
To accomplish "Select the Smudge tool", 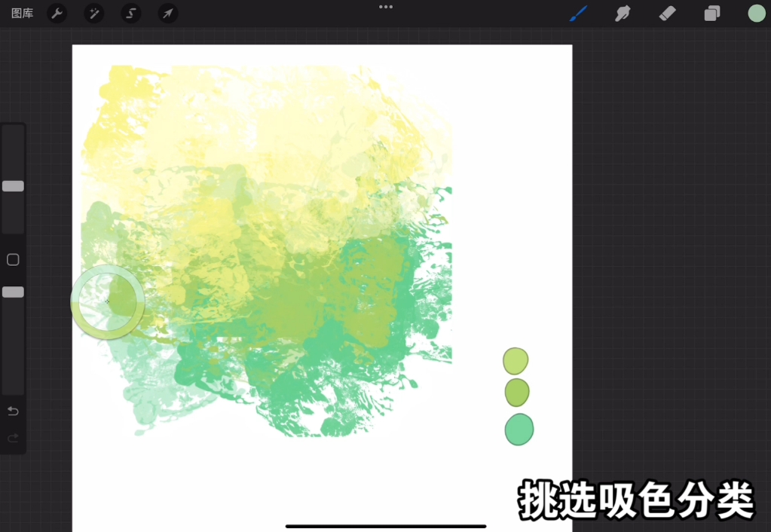I will click(623, 14).
